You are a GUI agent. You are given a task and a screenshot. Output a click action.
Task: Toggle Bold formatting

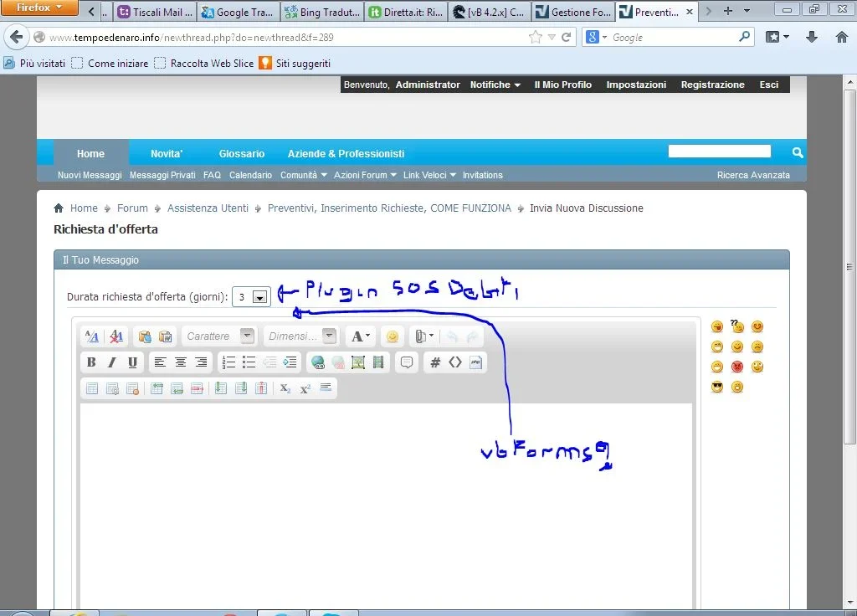tap(92, 362)
